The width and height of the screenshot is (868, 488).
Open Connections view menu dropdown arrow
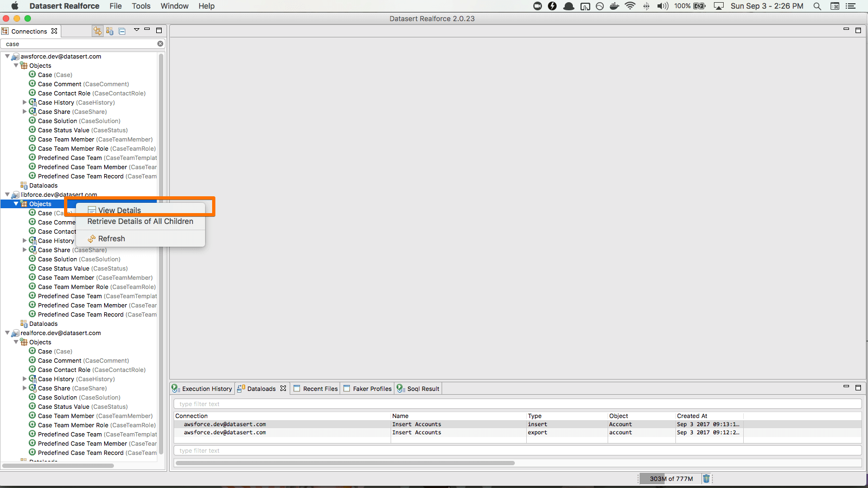tap(136, 30)
